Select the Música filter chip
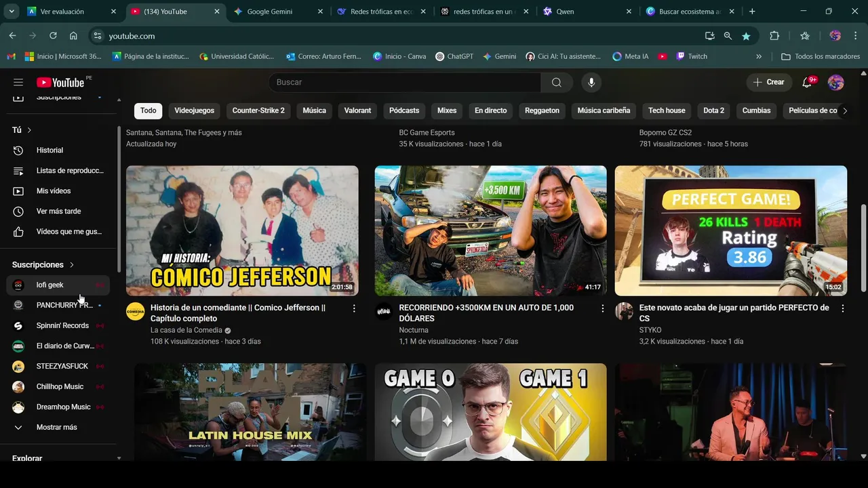This screenshot has width=868, height=488. click(314, 110)
